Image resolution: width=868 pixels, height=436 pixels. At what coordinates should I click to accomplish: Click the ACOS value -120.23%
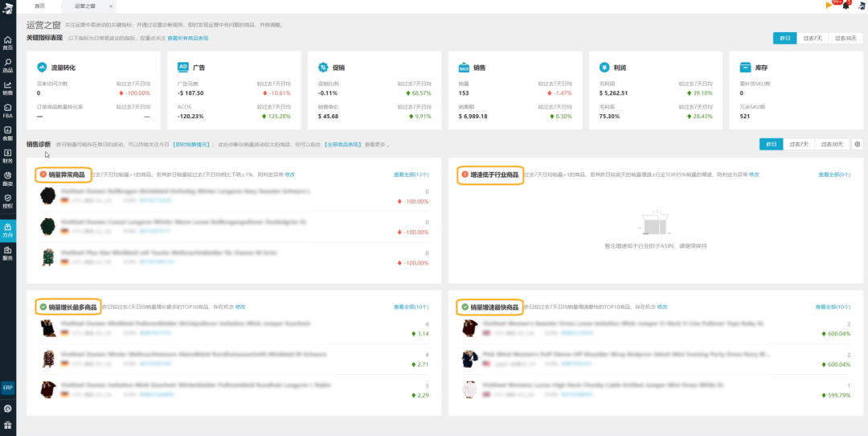click(190, 117)
